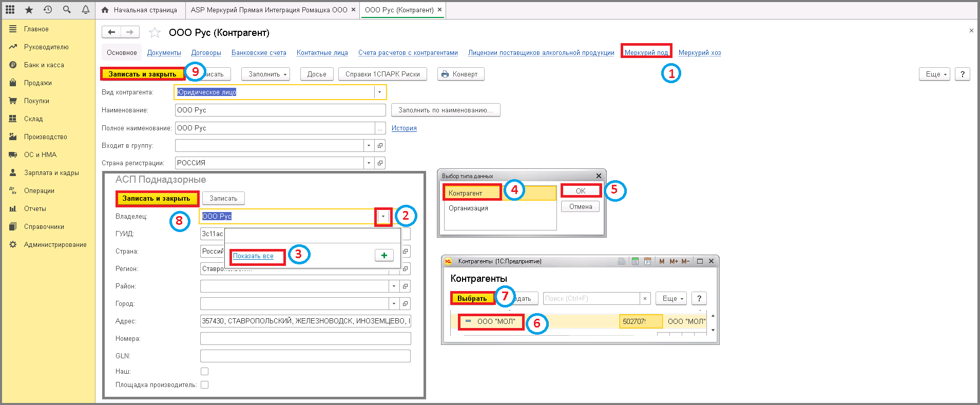Open the Продажи section in sidebar

click(38, 83)
